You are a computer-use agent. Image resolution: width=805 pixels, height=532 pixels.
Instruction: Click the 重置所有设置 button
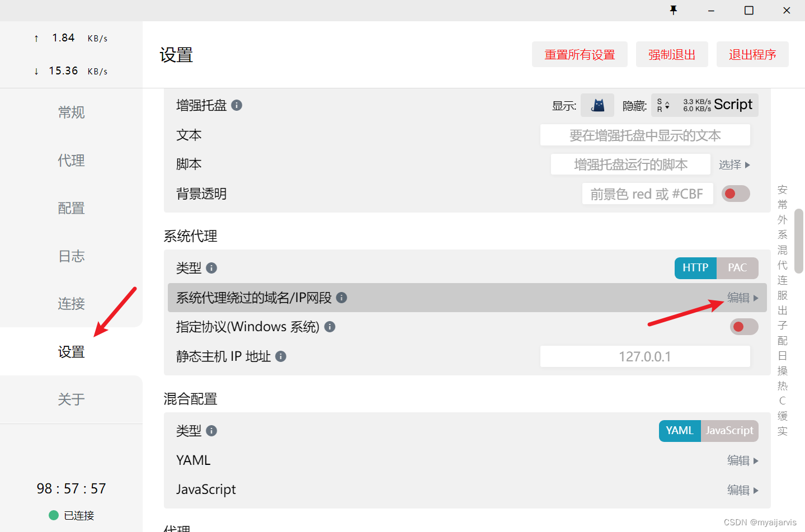pyautogui.click(x=580, y=54)
